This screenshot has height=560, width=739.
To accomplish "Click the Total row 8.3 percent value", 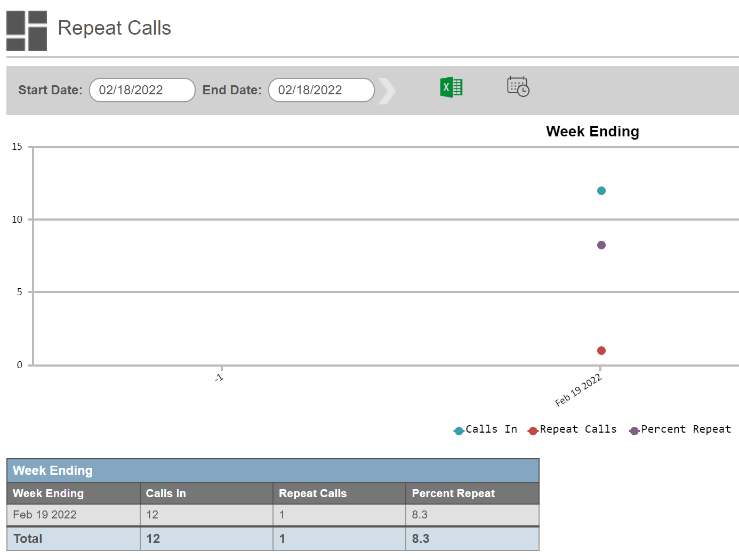I will coord(421,539).
